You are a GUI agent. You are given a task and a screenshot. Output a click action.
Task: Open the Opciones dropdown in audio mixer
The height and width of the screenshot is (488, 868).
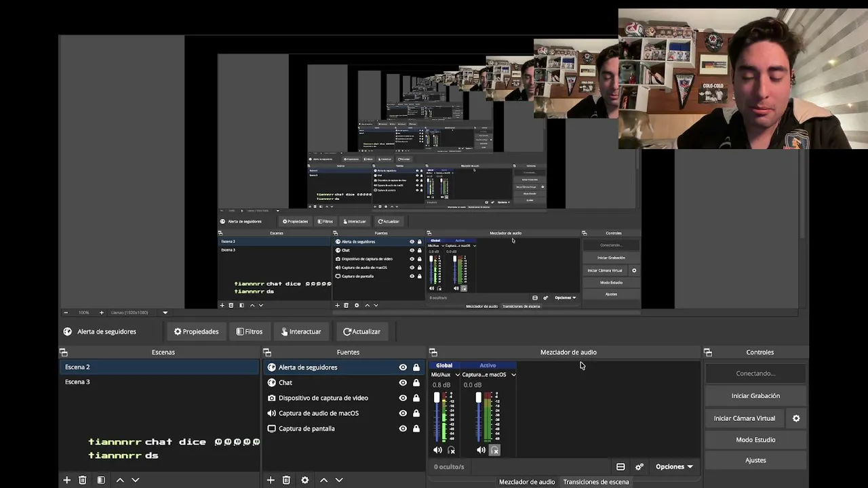[674, 466]
